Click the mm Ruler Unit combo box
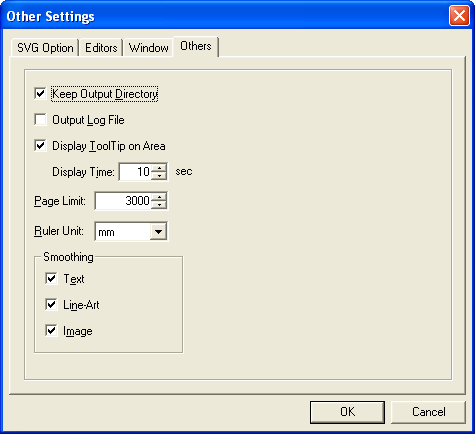This screenshot has width=475, height=434. 131,231
